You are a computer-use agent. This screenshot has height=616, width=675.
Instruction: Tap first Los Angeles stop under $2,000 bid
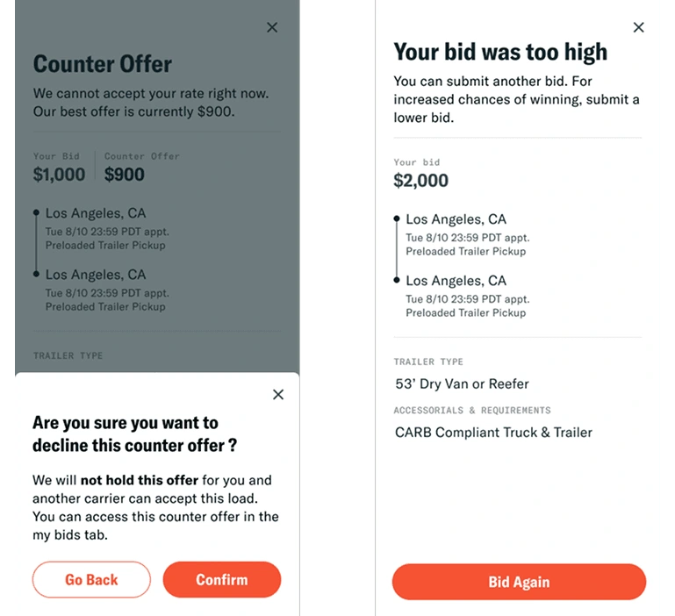pos(456,219)
